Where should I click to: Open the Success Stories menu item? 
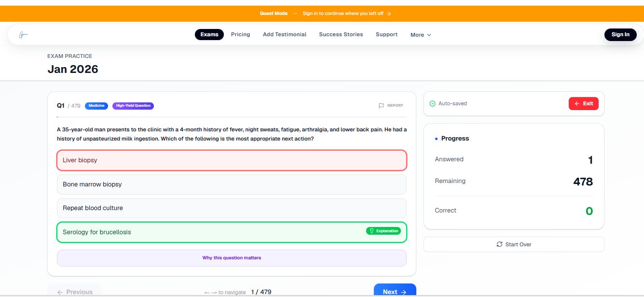coord(341,34)
